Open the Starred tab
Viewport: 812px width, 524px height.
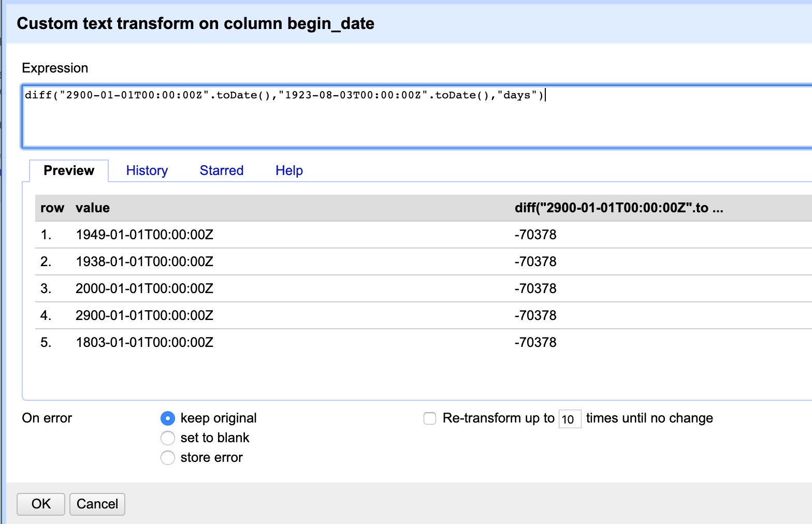[x=222, y=170]
